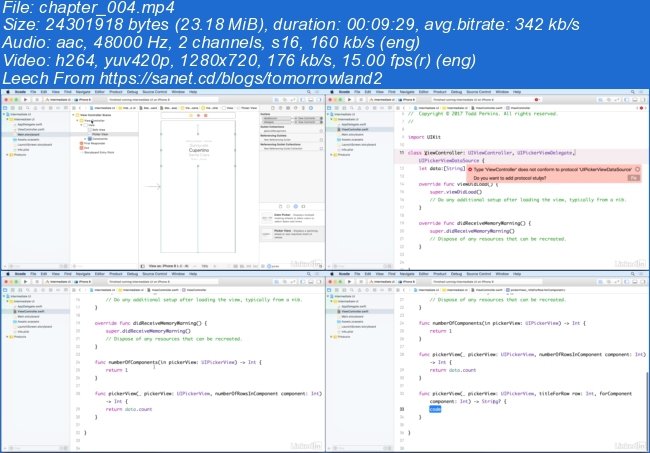This screenshot has width=650, height=453.
Task: Select the Picker View item in the object library
Action: pyautogui.click(x=292, y=234)
